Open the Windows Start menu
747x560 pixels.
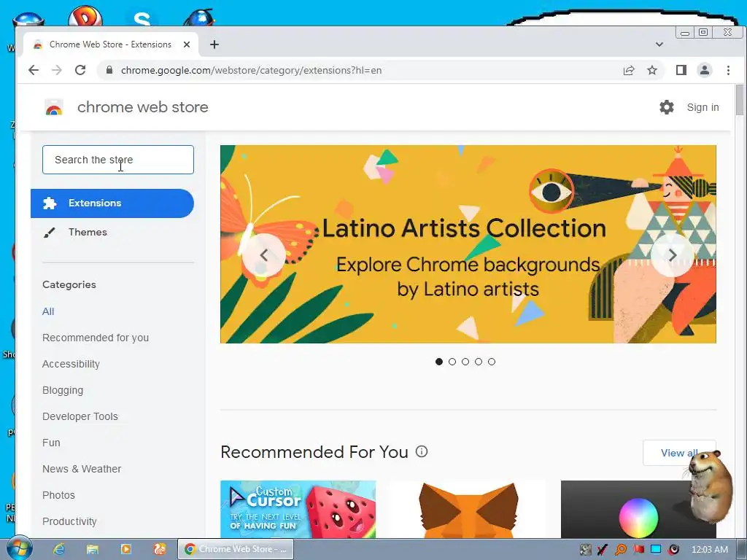coord(19,549)
